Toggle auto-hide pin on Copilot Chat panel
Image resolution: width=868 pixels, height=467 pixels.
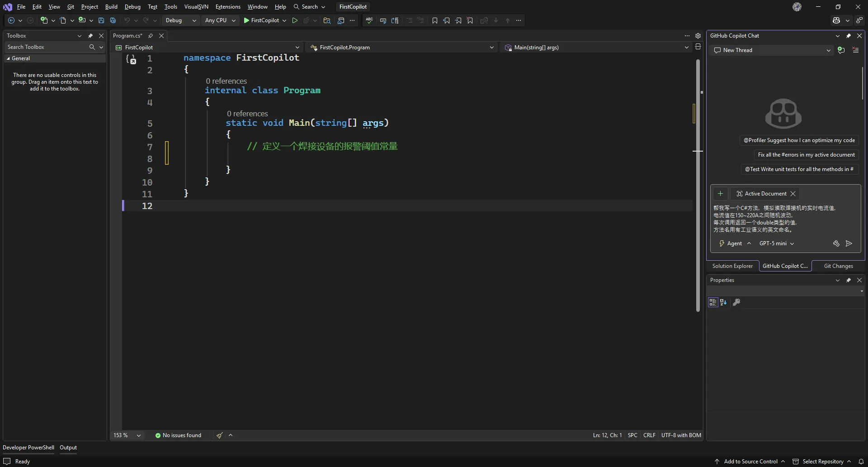click(849, 36)
